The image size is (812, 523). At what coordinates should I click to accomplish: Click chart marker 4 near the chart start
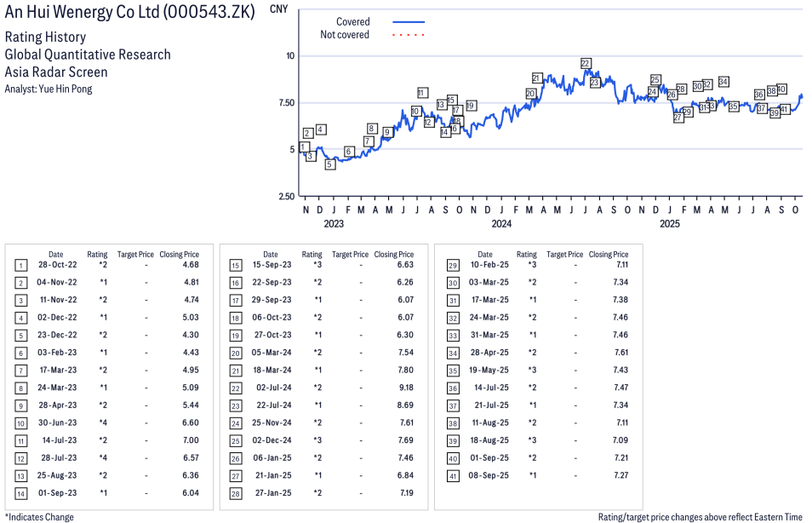click(x=321, y=129)
